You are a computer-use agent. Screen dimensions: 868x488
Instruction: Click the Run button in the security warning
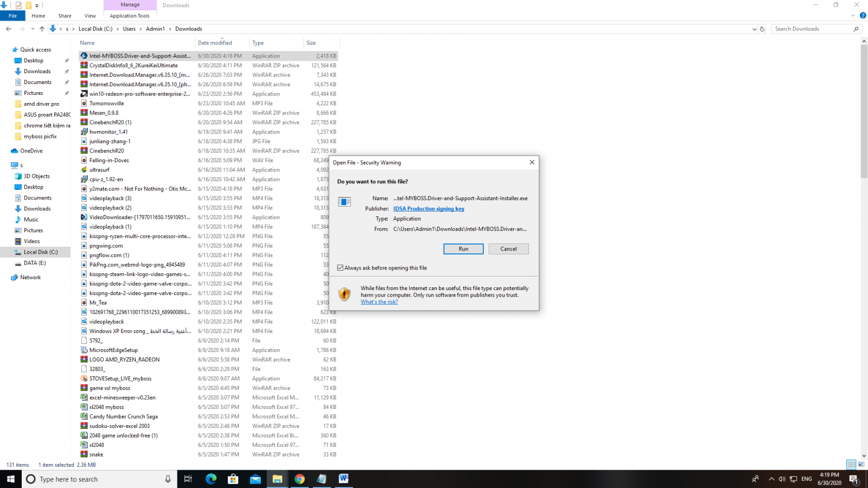click(463, 249)
